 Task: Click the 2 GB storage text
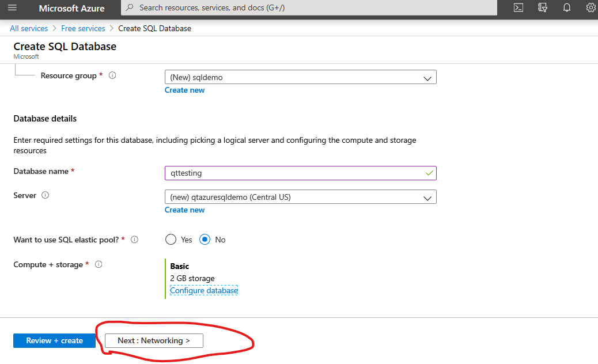[192, 279]
